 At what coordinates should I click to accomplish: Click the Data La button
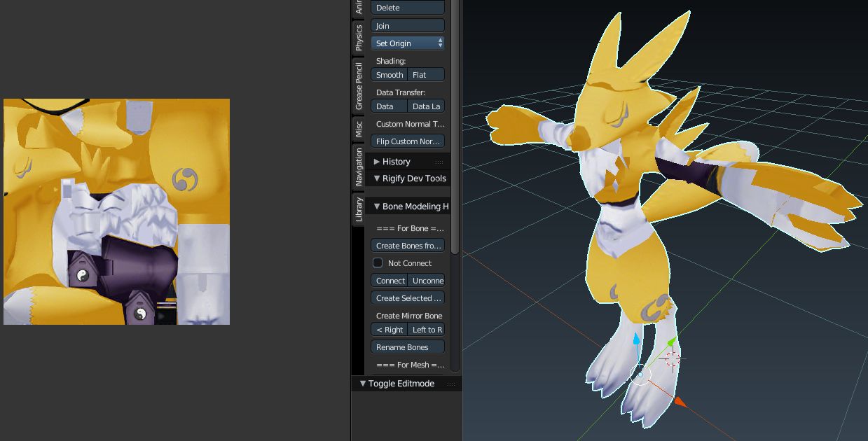(x=426, y=106)
